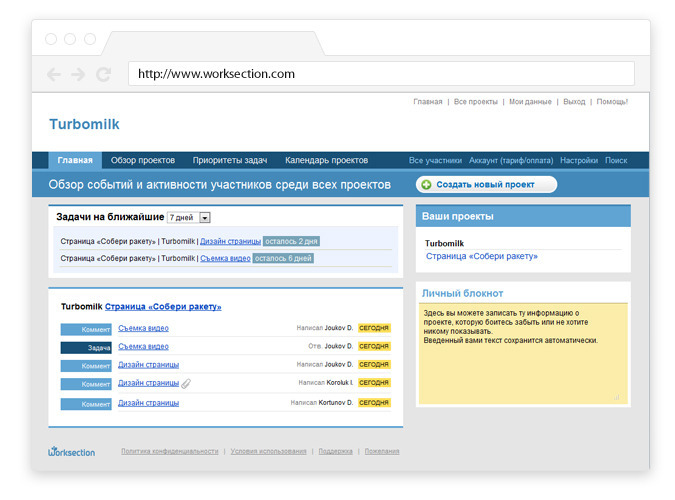The image size is (675, 500).
Task: Click the green plus icon for new project
Action: click(426, 185)
